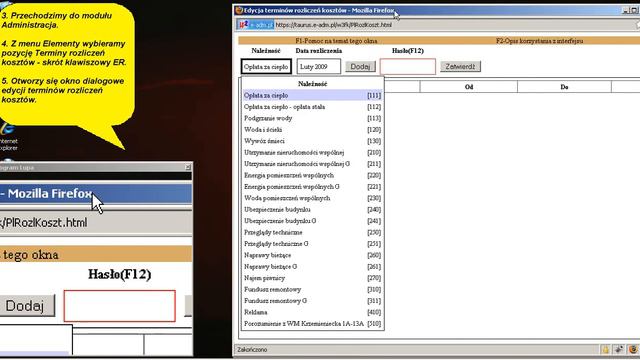The width and height of the screenshot is (640, 360).
Task: Focus the Hasło(F12) password field
Action: tap(408, 67)
